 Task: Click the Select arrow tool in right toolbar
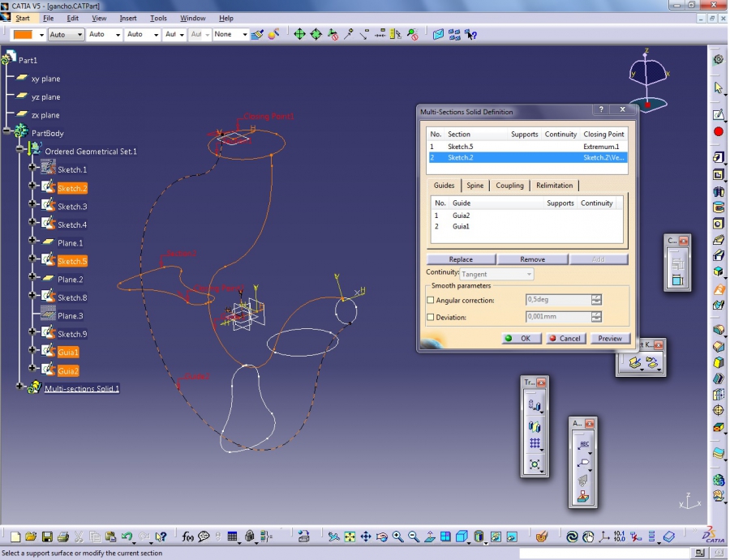[719, 88]
